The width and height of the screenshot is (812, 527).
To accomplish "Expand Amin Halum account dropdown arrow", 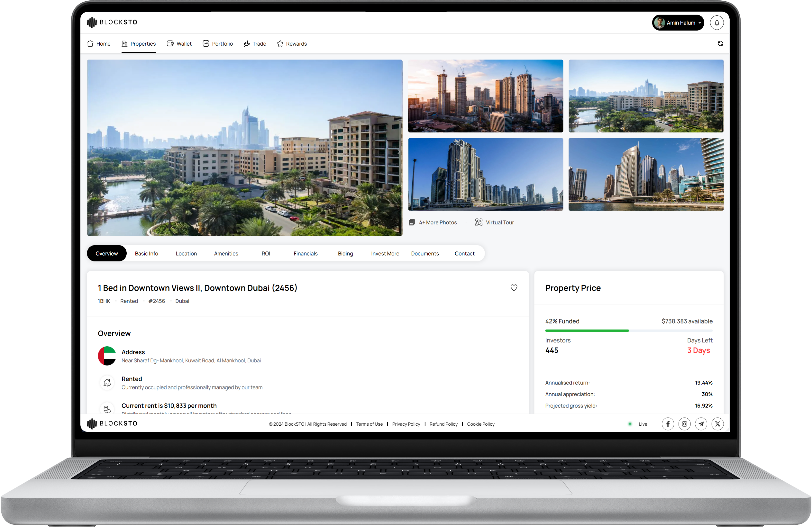I will (699, 23).
